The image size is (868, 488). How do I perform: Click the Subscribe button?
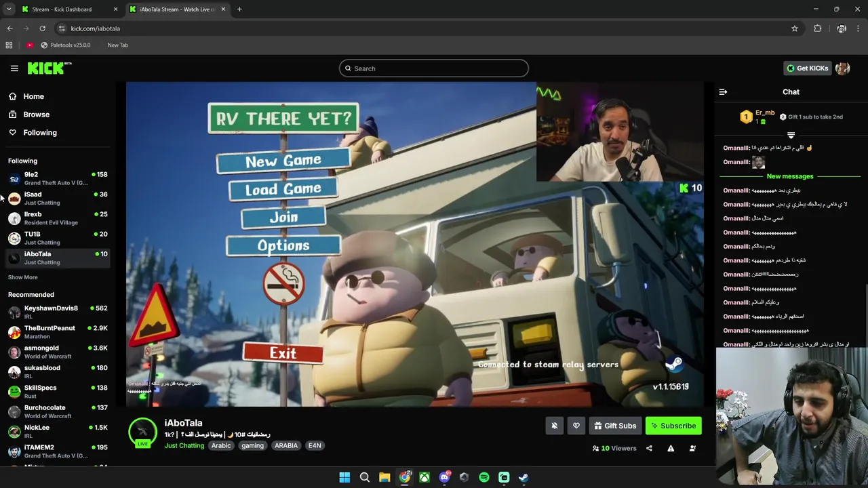(x=673, y=426)
